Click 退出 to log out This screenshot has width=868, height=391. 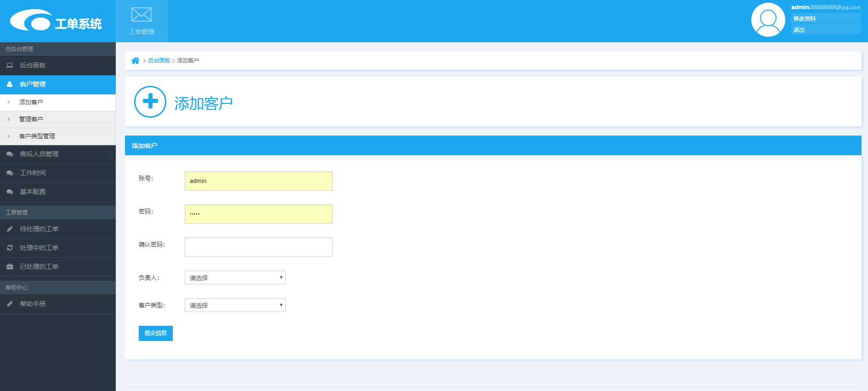[x=799, y=30]
